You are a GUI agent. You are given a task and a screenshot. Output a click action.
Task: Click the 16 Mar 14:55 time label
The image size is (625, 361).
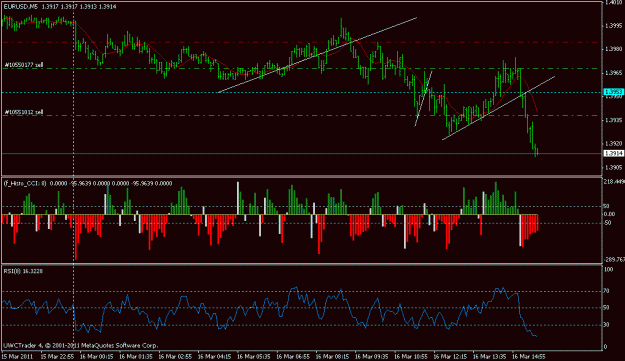(529, 356)
